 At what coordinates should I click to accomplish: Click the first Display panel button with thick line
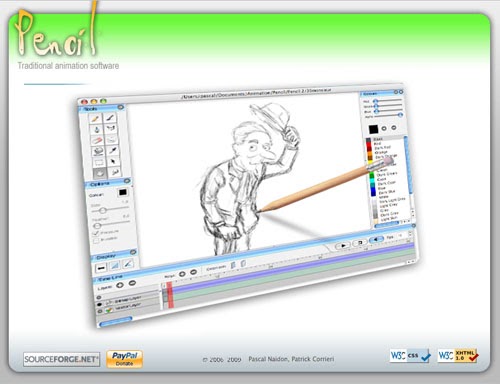point(101,268)
